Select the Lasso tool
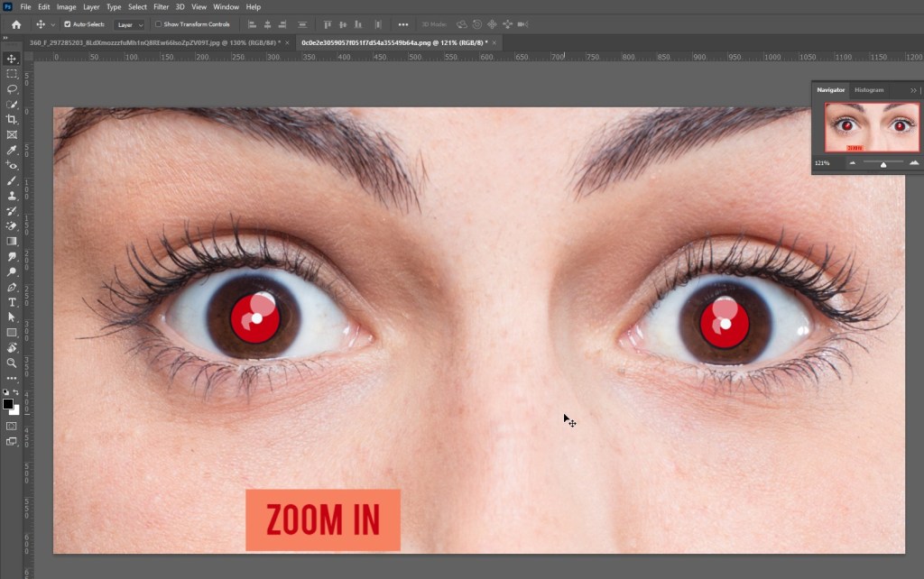Screen dimensions: 924x579 [x=12, y=88]
